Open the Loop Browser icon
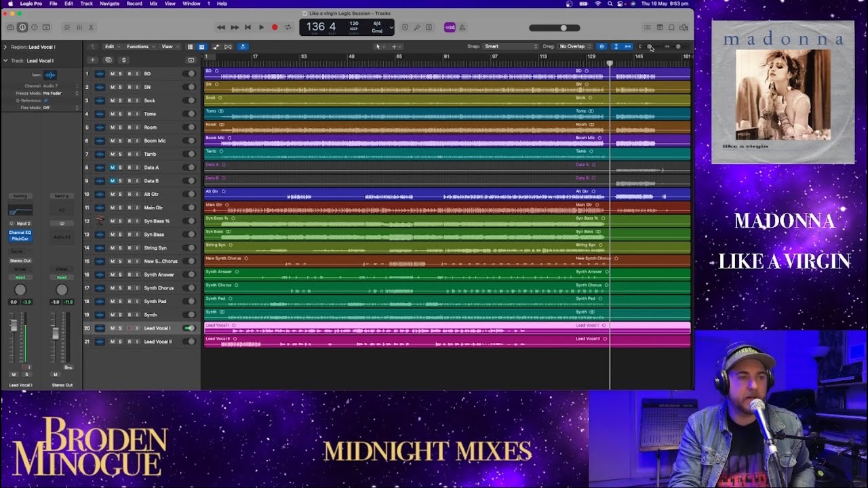The height and width of the screenshot is (488, 868). pos(671,27)
